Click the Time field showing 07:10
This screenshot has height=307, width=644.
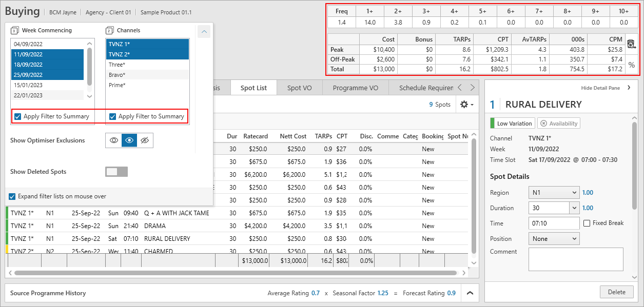pyautogui.click(x=554, y=223)
